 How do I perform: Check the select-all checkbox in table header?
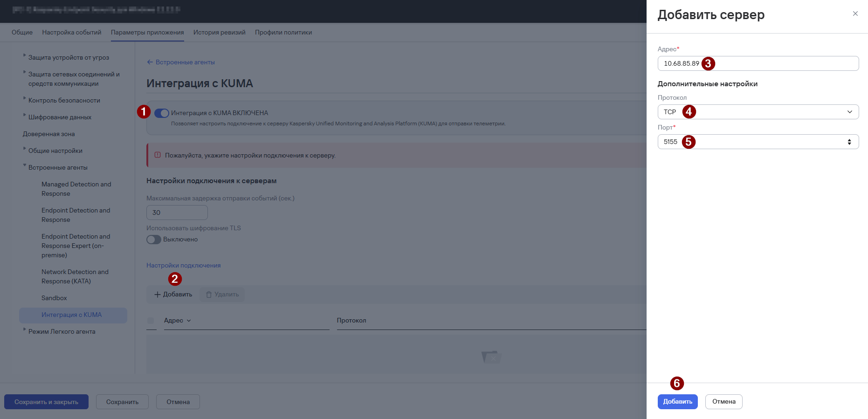click(x=151, y=321)
